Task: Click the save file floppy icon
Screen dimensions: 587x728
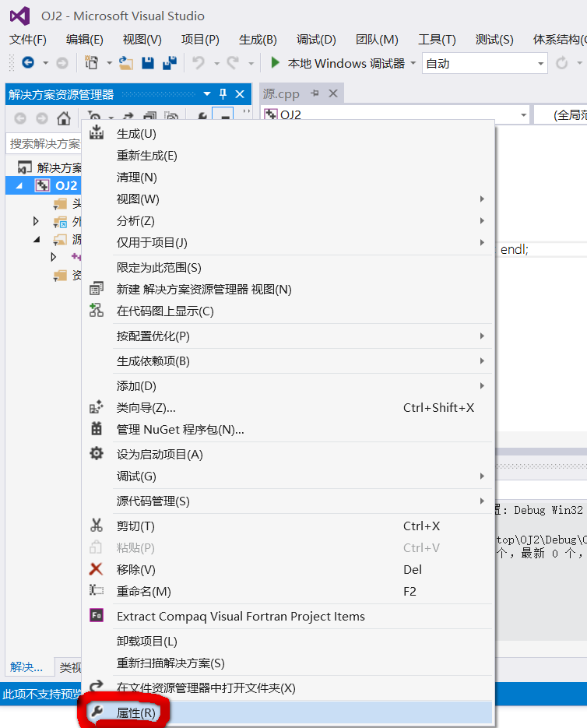Action: [x=148, y=63]
